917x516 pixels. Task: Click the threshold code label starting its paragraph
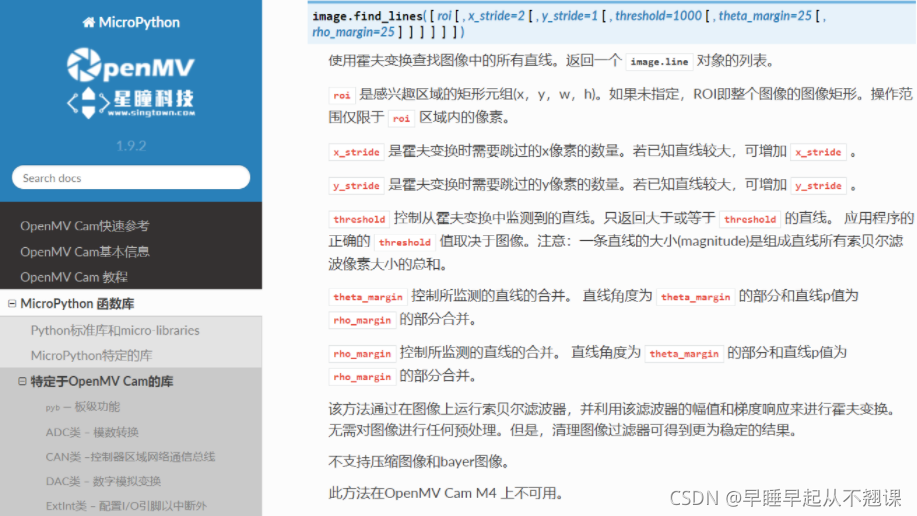(359, 219)
